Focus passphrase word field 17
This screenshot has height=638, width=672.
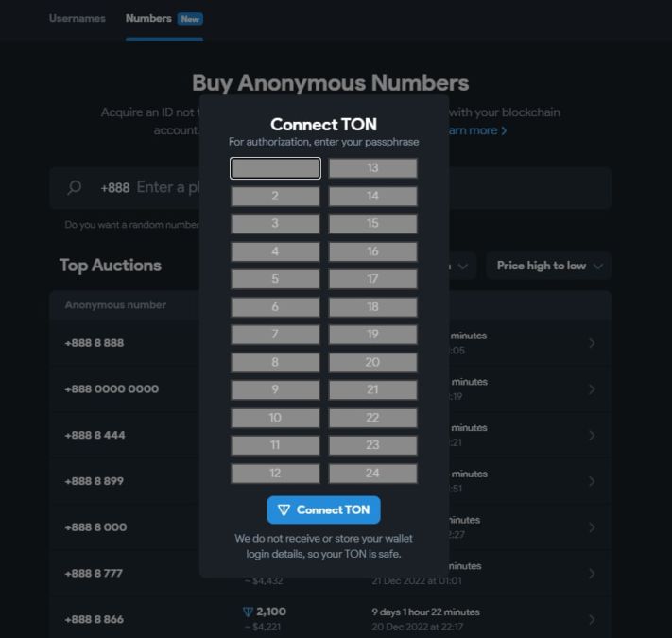pos(372,279)
